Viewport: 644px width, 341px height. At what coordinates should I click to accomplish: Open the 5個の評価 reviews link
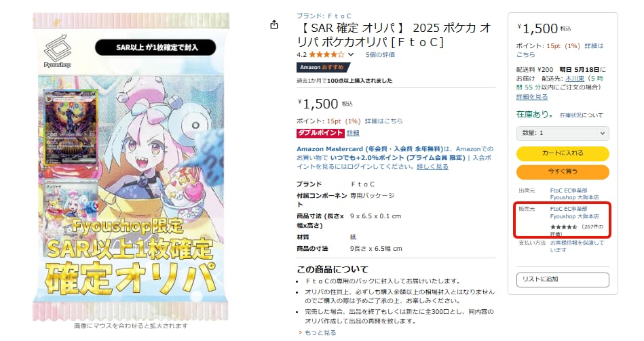click(380, 55)
